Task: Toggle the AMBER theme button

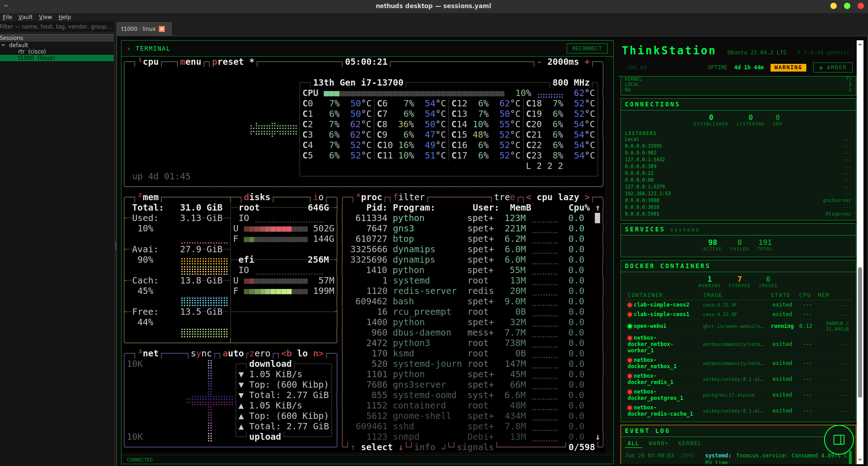Action: [833, 67]
